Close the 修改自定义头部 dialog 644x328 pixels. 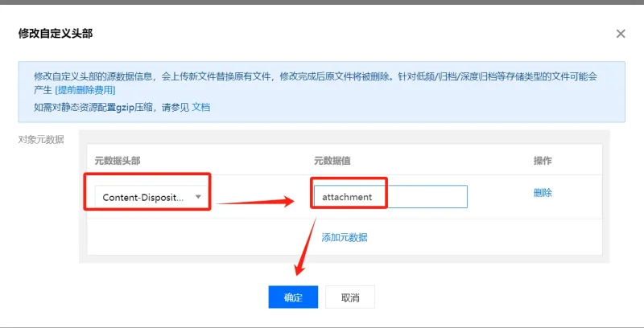pyautogui.click(x=621, y=34)
